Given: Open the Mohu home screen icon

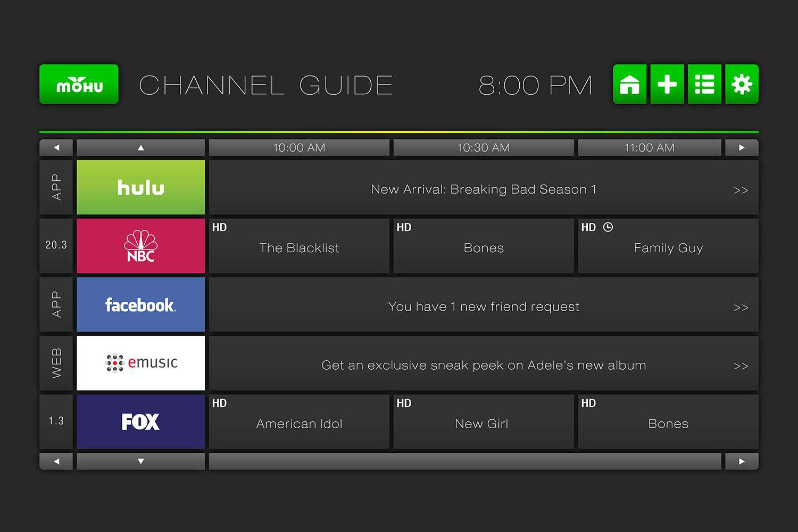Looking at the screenshot, I should pos(630,84).
